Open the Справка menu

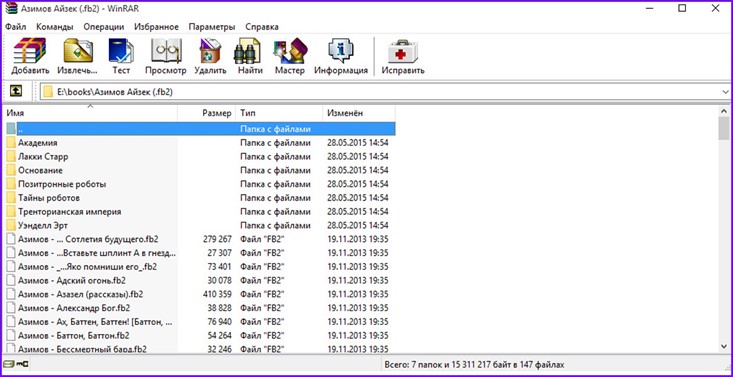(x=262, y=27)
